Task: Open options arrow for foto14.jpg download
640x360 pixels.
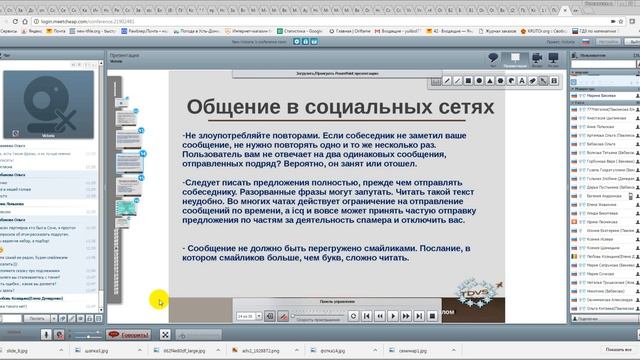Action: [375, 350]
